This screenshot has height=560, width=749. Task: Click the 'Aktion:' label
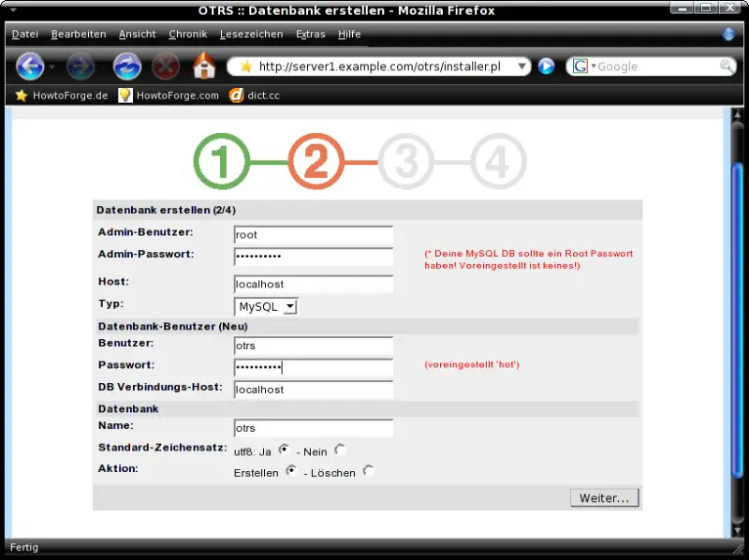click(x=118, y=468)
